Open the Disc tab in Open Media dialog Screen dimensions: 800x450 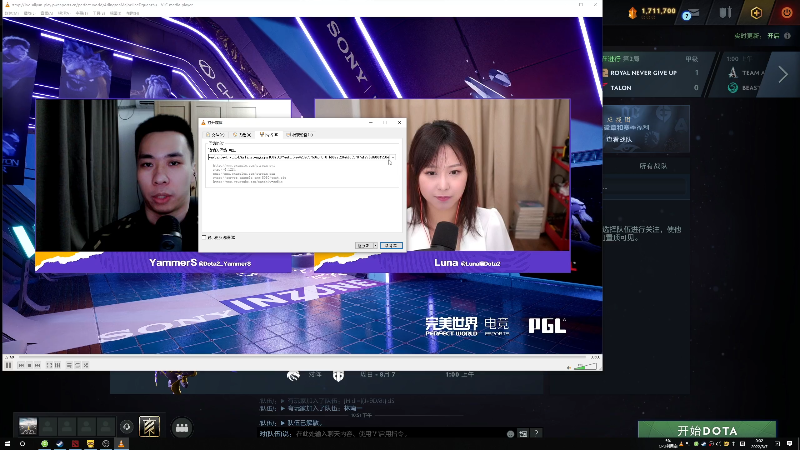(x=242, y=135)
